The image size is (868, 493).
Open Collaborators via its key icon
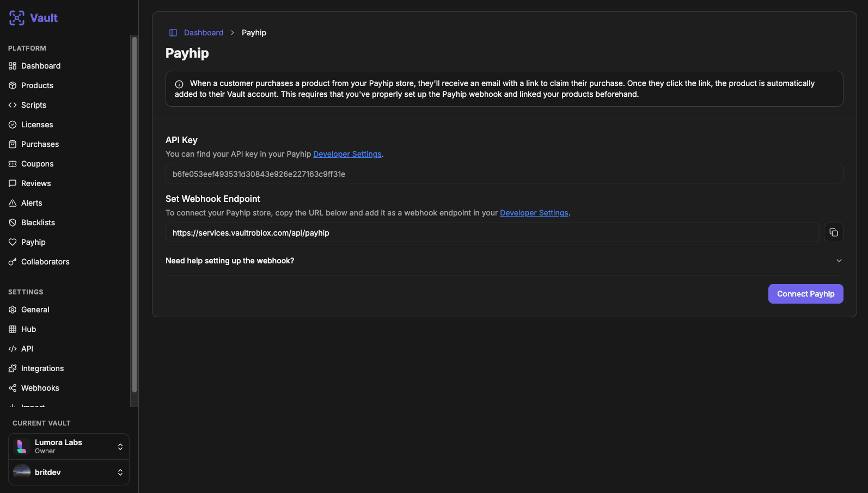click(x=13, y=262)
